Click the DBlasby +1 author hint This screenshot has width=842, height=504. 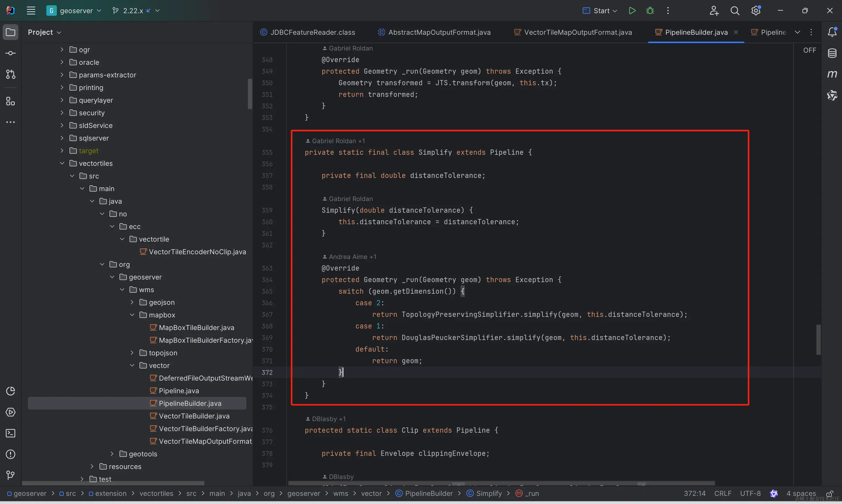point(325,419)
